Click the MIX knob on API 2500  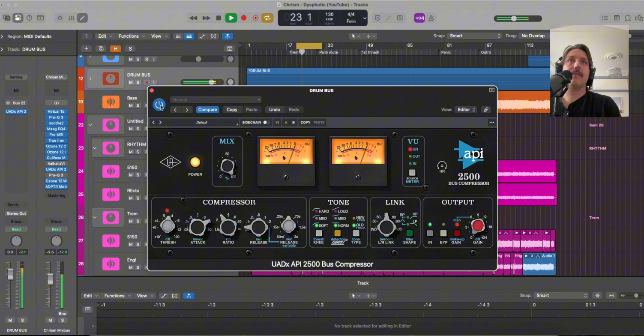pos(227,166)
